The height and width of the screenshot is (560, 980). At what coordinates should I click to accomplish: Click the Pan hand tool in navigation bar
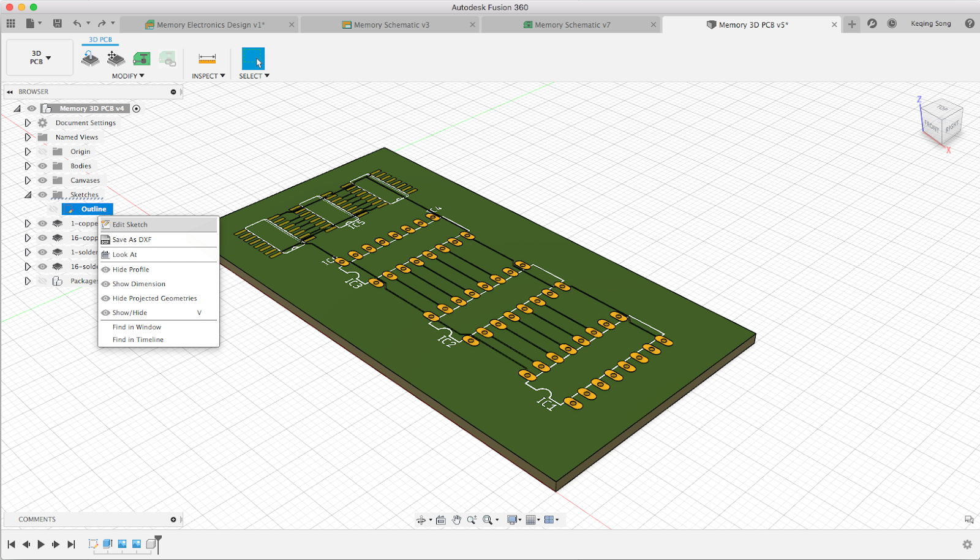[456, 520]
